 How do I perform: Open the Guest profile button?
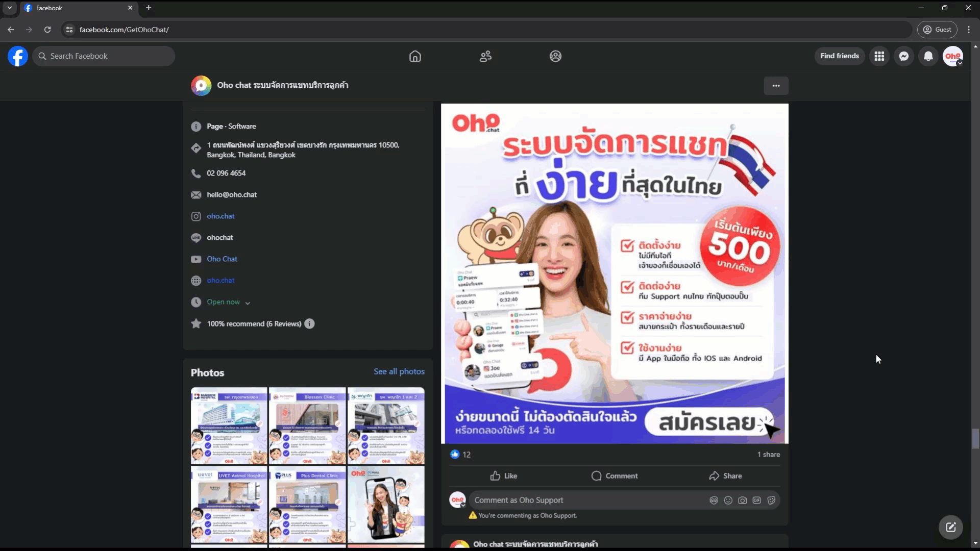(x=937, y=30)
